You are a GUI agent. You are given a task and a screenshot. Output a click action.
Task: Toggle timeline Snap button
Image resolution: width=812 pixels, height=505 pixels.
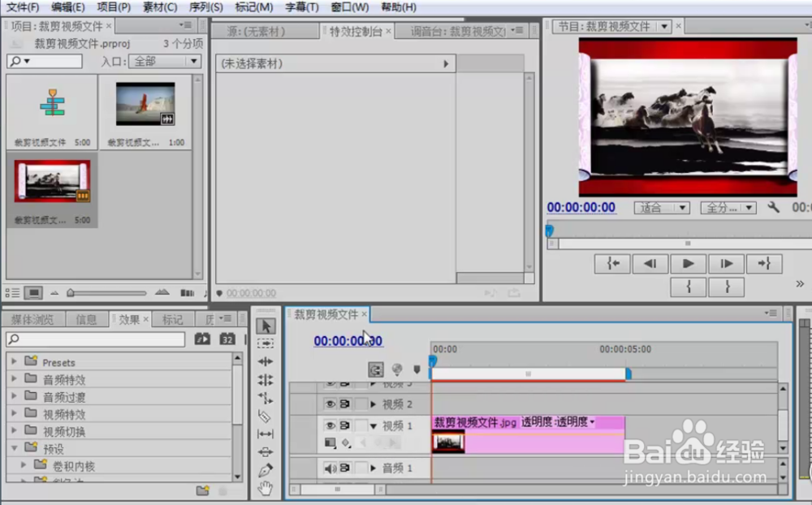pyautogui.click(x=376, y=369)
